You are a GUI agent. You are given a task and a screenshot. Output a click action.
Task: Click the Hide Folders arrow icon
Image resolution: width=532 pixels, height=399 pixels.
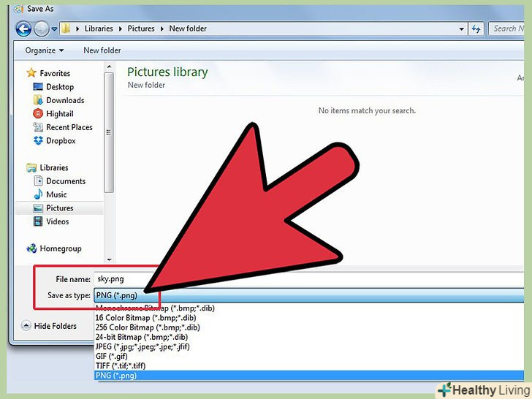pos(26,326)
